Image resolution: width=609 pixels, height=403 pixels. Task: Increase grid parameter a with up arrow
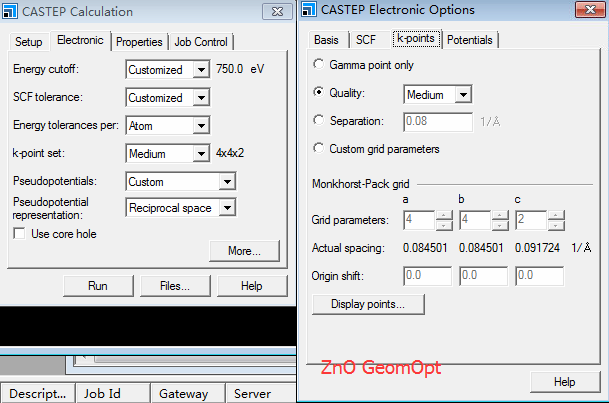[x=444, y=215]
